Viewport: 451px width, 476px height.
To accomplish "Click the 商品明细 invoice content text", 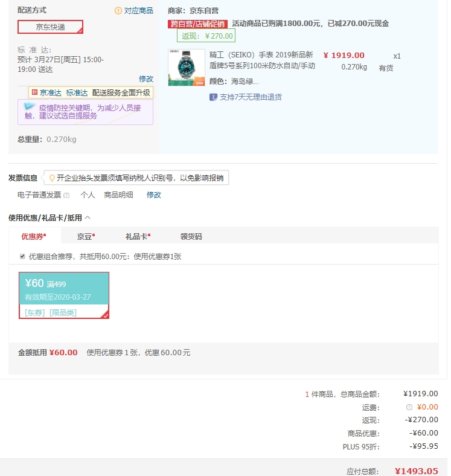I will [x=118, y=195].
